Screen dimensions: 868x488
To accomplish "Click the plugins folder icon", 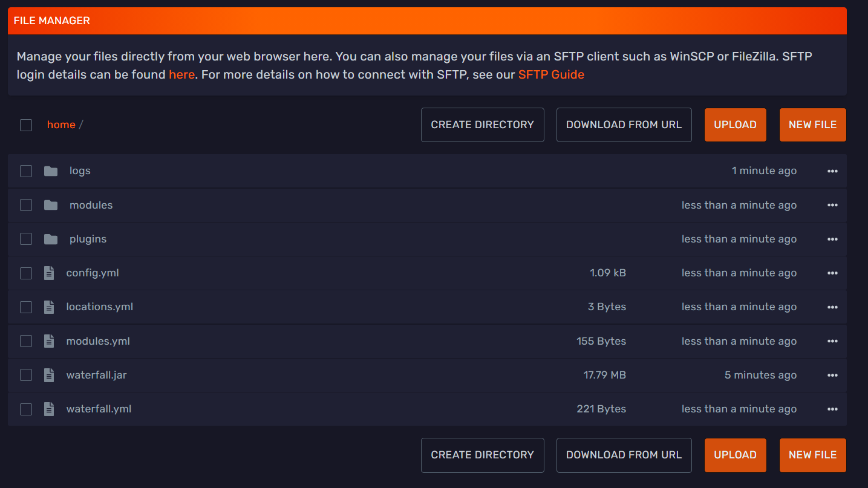I will pos(51,239).
